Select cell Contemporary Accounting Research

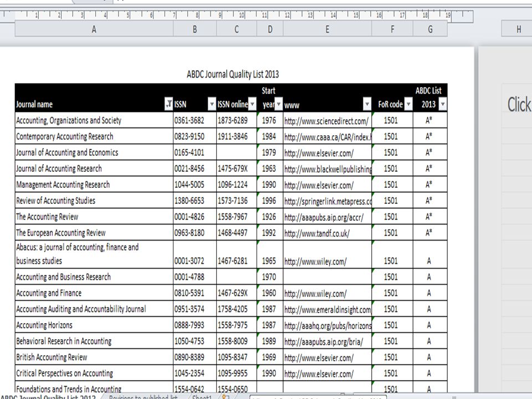tap(94, 136)
